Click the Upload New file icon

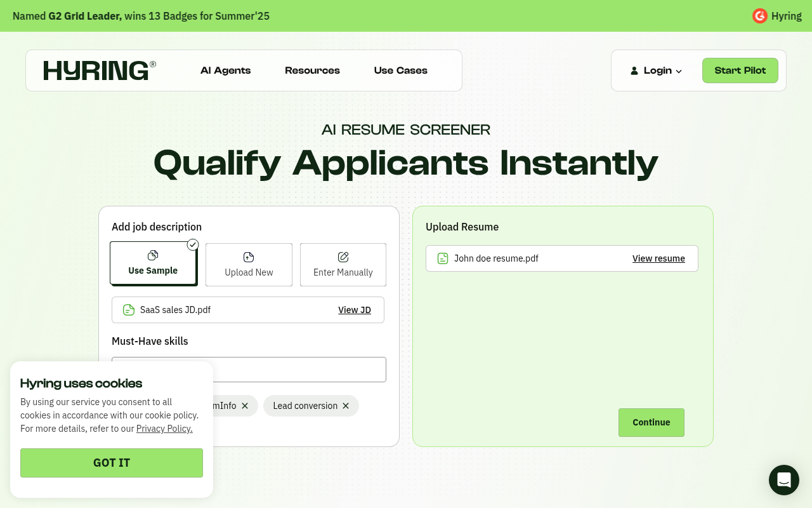249,257
